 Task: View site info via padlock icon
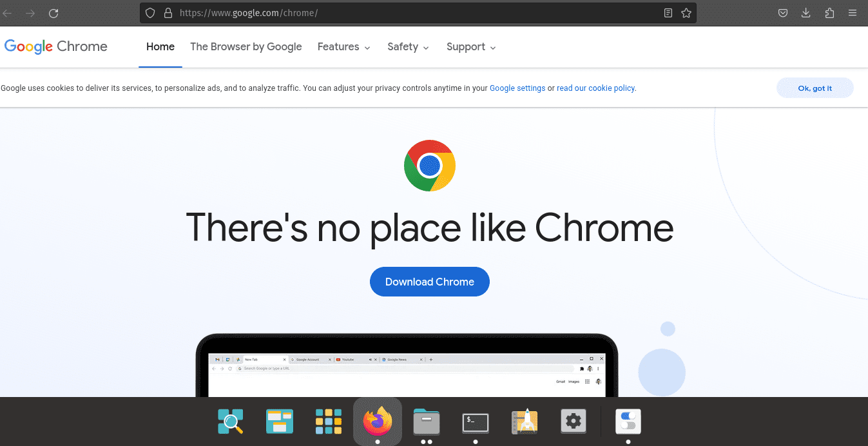(x=168, y=13)
